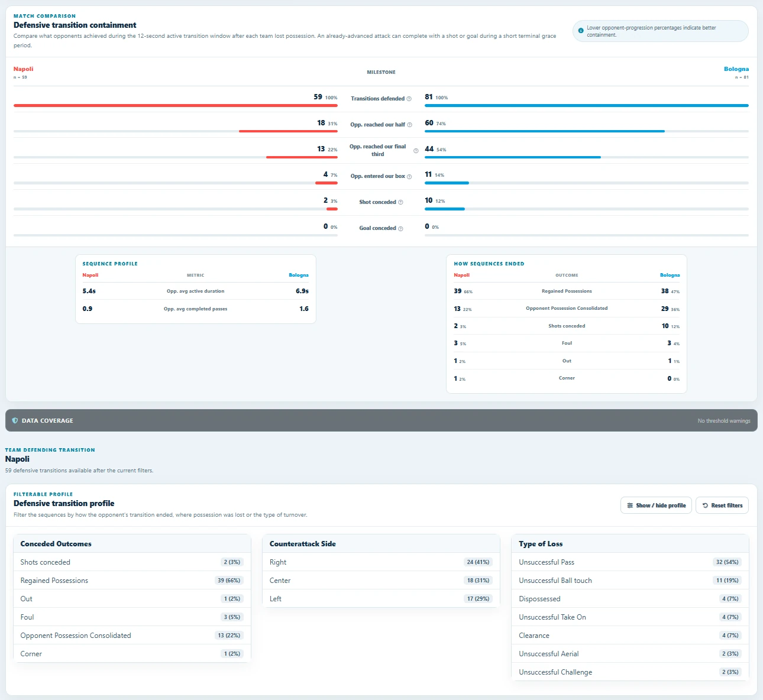Image resolution: width=763 pixels, height=700 pixels.
Task: Click help icon for Opp. reached our final third
Action: coord(416,151)
